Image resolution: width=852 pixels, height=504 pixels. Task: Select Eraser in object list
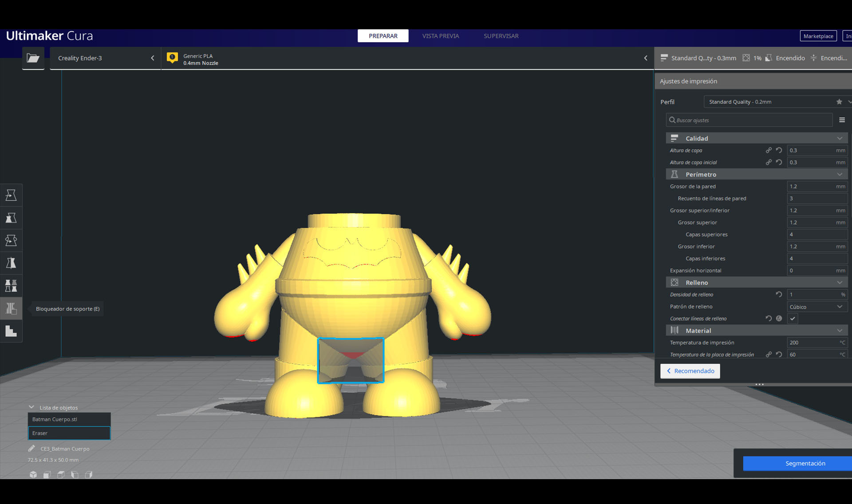[x=69, y=433]
